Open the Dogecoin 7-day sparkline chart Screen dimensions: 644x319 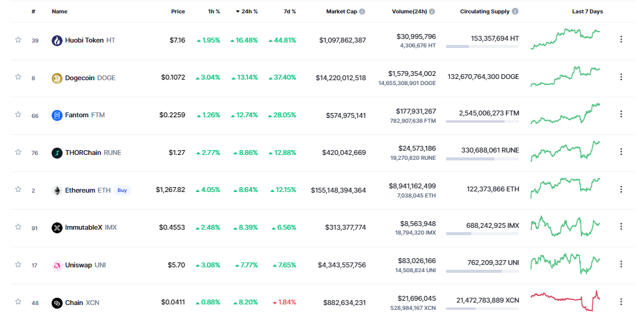tap(566, 77)
